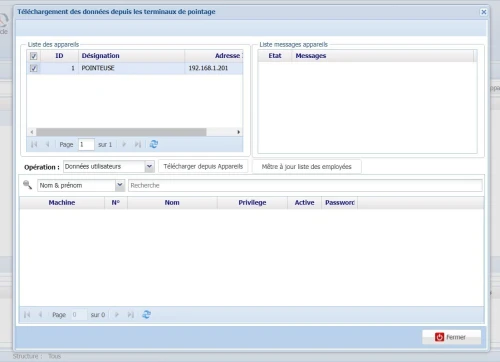Sort by Active column header
Image resolution: width=500 pixels, height=362 pixels.
[304, 203]
